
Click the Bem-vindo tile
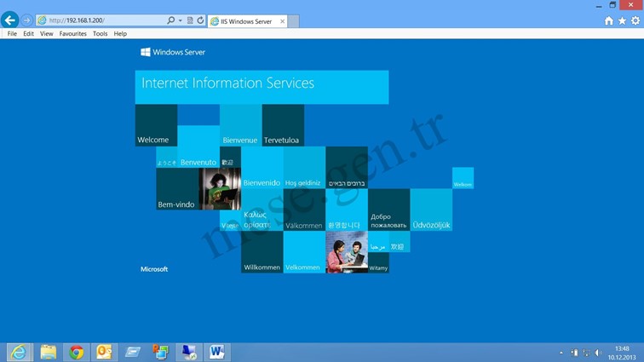177,189
